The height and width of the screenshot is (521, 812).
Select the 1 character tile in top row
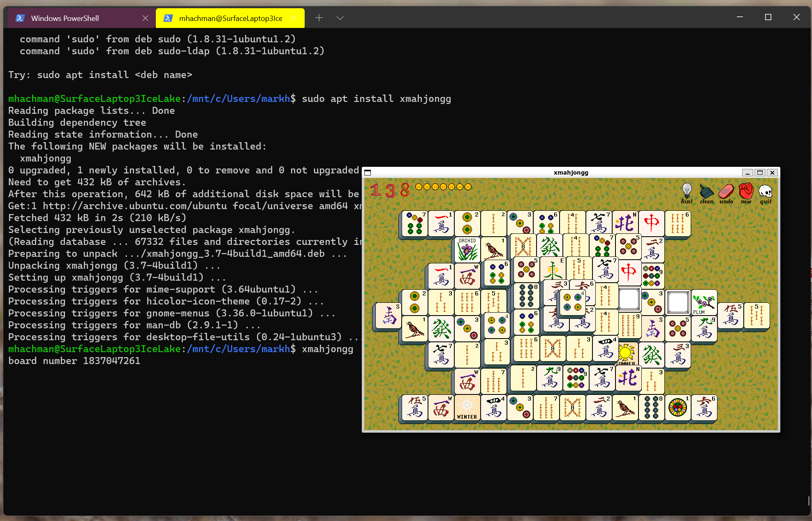click(x=441, y=223)
